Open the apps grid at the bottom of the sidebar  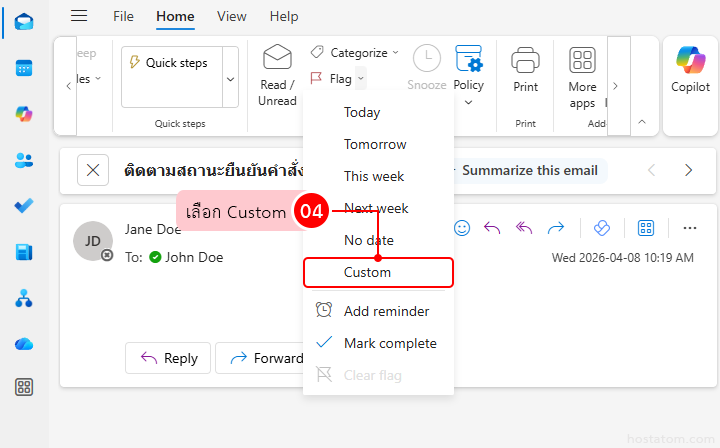click(24, 387)
